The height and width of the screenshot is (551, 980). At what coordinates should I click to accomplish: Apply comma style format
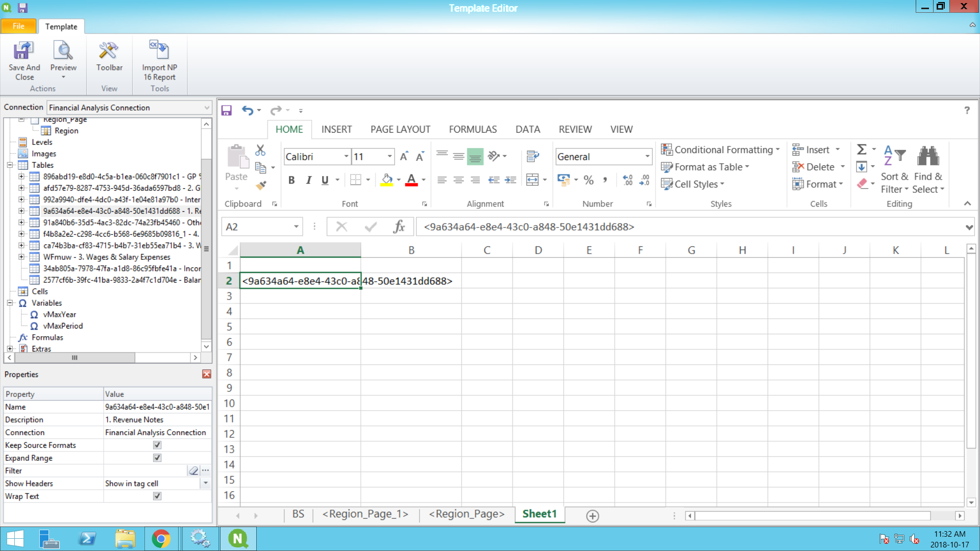pos(605,180)
